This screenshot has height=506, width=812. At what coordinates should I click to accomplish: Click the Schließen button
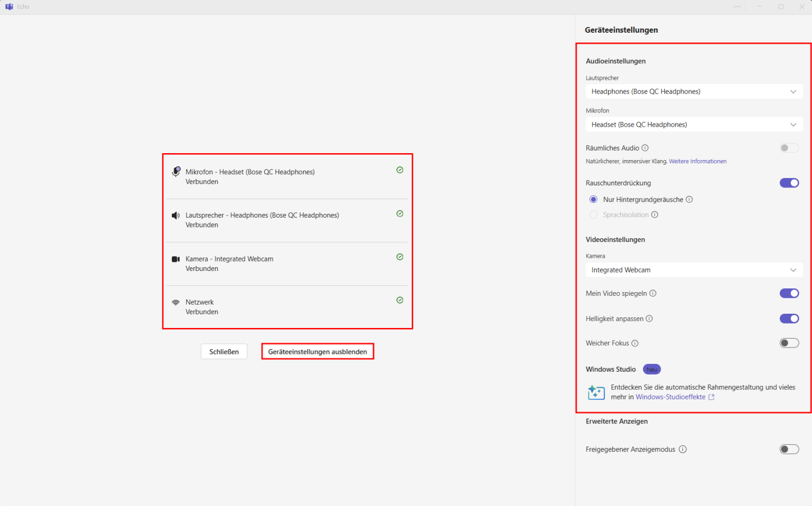click(x=224, y=351)
